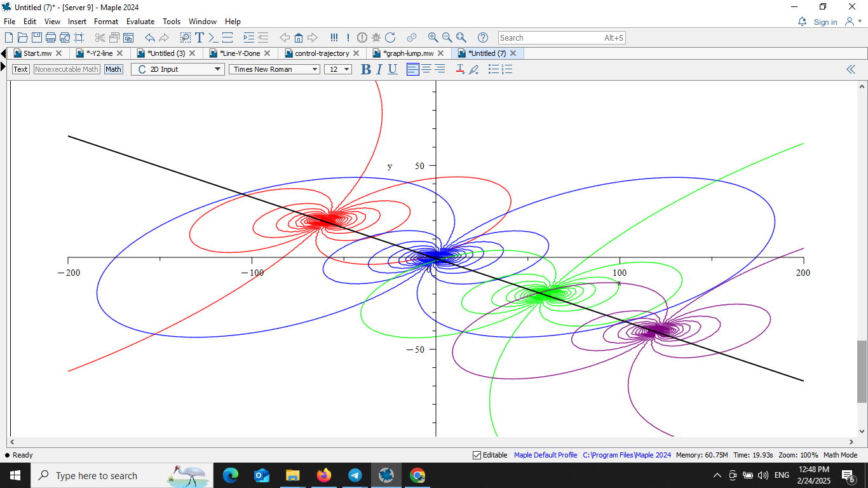Open print preview
This screenshot has width=868, height=488.
pyautogui.click(x=64, y=37)
